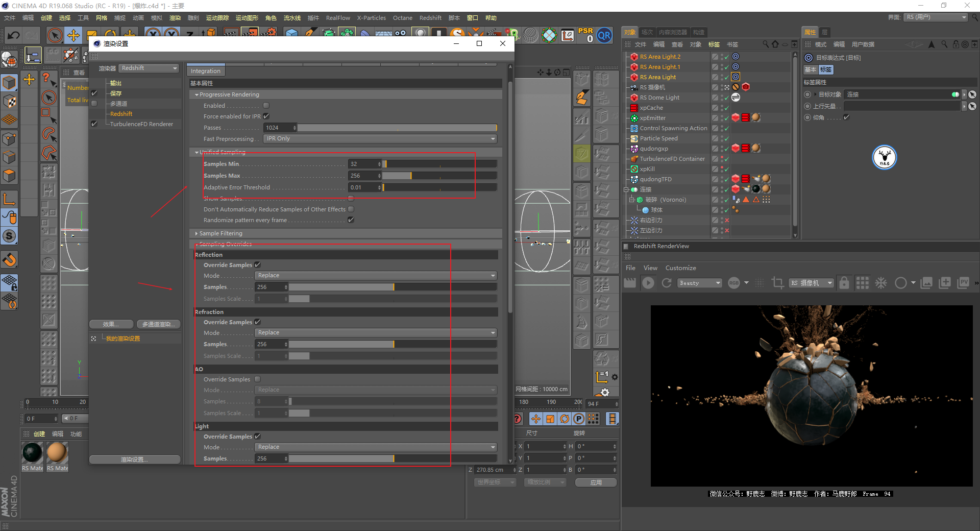The width and height of the screenshot is (980, 531).
Task: Refresh the Redshift RenderView
Action: 667,283
